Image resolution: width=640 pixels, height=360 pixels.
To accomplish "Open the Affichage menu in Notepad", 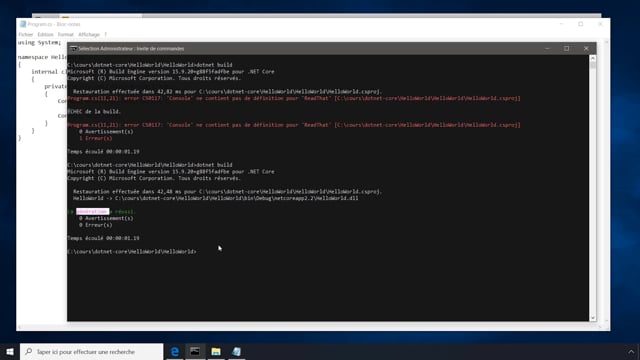I will click(x=89, y=35).
